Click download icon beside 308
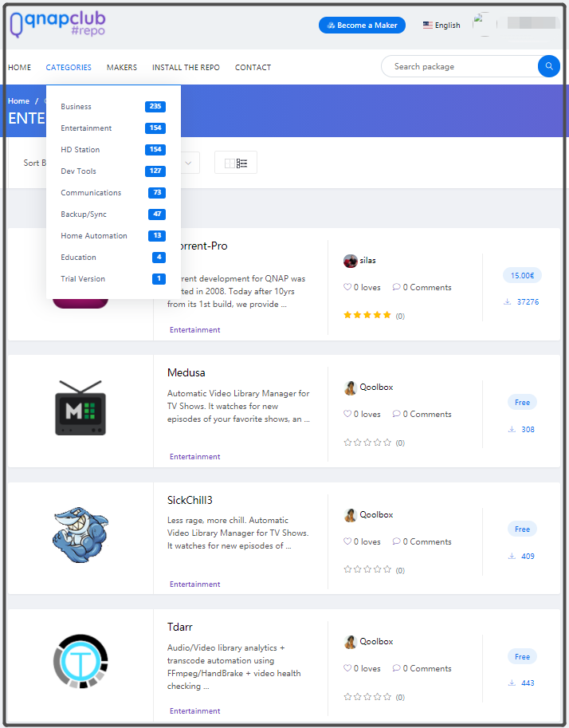 coord(512,430)
